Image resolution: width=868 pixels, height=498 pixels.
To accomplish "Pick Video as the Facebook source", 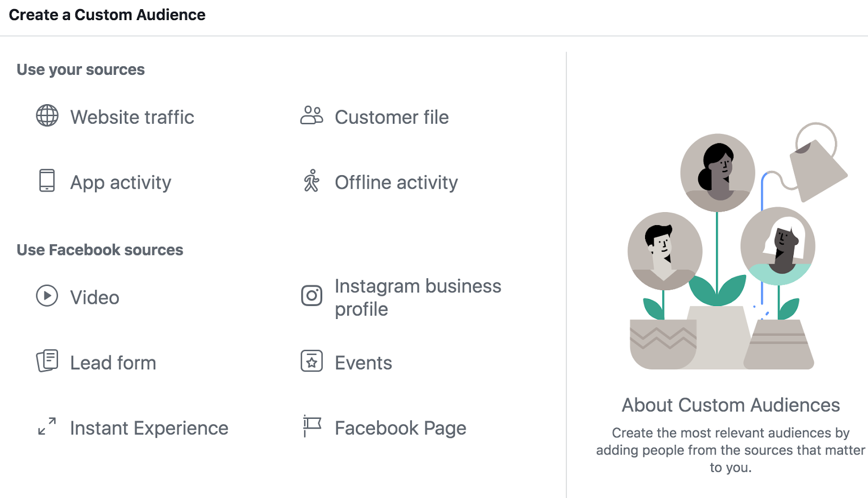I will coord(94,298).
